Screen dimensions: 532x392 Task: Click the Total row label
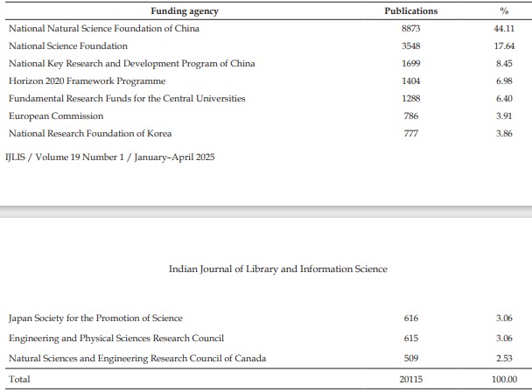coord(19,379)
